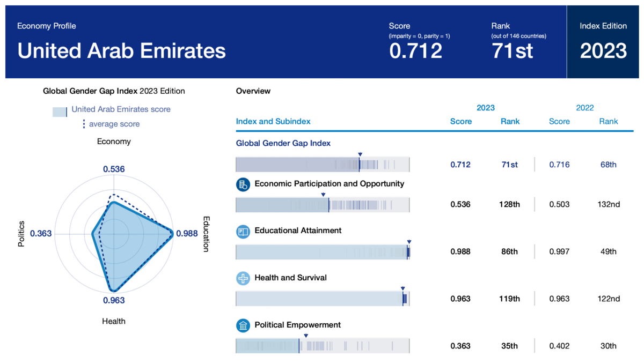The height and width of the screenshot is (364, 644).
Task: Select the 2022 column header
Action: [585, 108]
